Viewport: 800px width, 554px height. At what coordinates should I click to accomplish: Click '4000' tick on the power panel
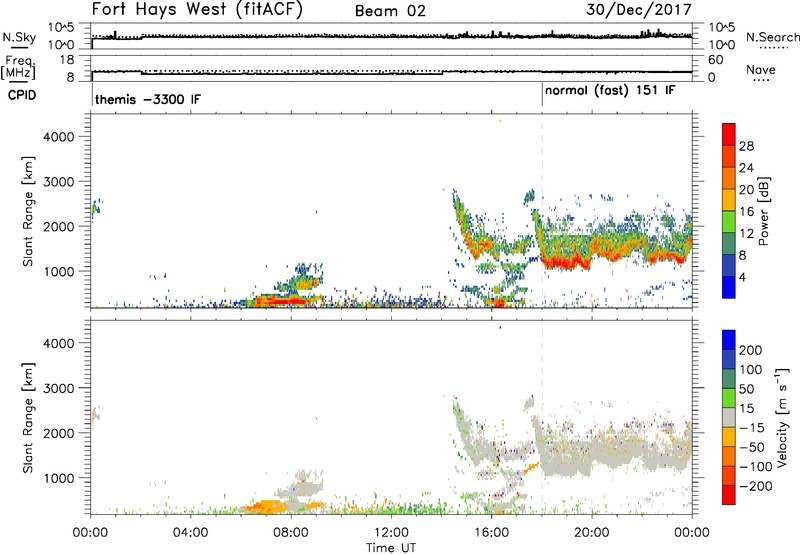[59, 137]
